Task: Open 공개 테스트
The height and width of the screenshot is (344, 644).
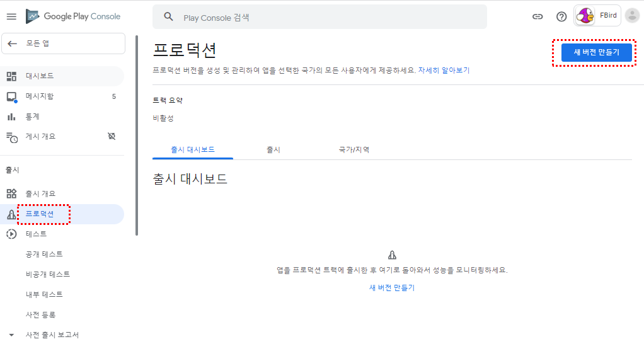Action: (x=44, y=254)
